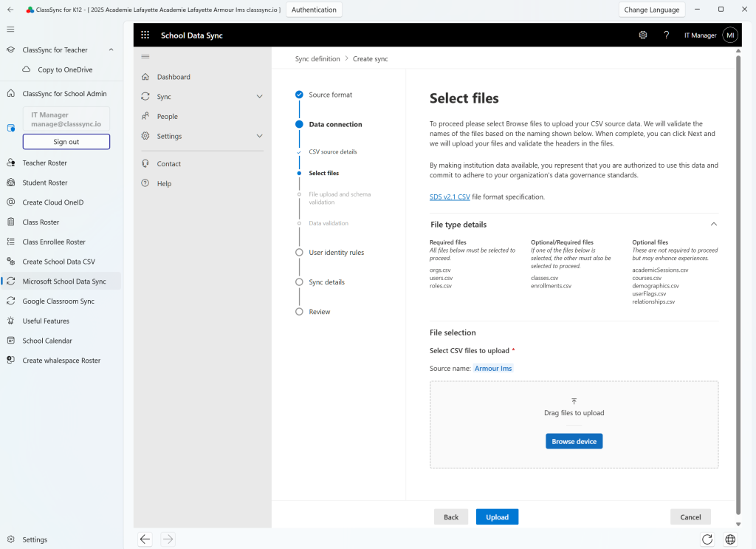The image size is (756, 549).
Task: Click the Create whalespace Roster icon
Action: 10,361
